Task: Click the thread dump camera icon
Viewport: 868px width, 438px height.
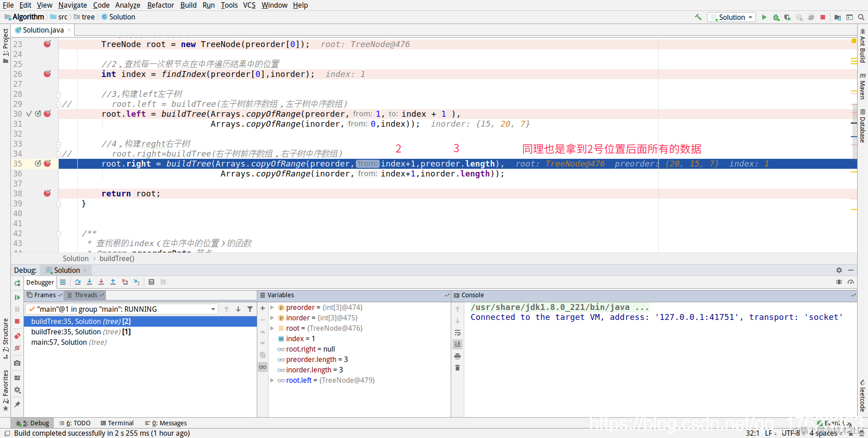Action: tap(17, 363)
